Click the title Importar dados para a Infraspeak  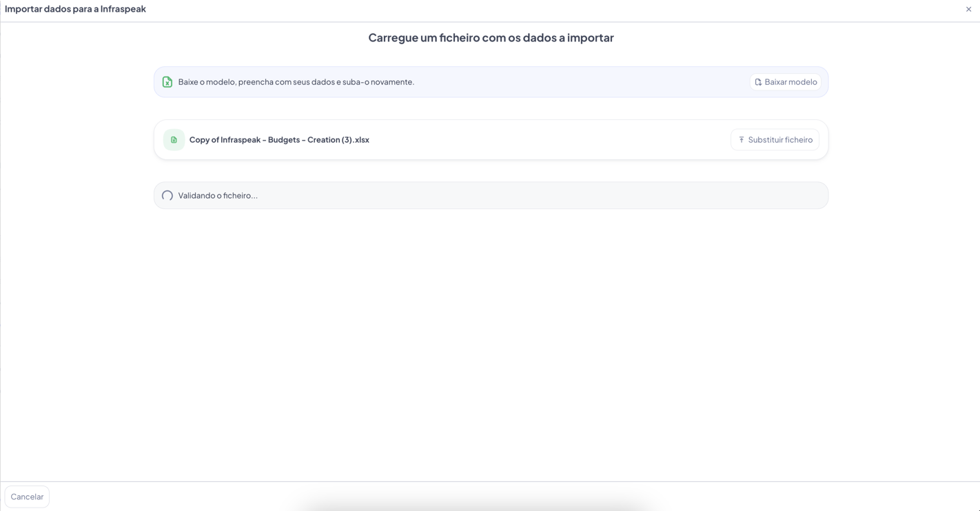pos(76,9)
